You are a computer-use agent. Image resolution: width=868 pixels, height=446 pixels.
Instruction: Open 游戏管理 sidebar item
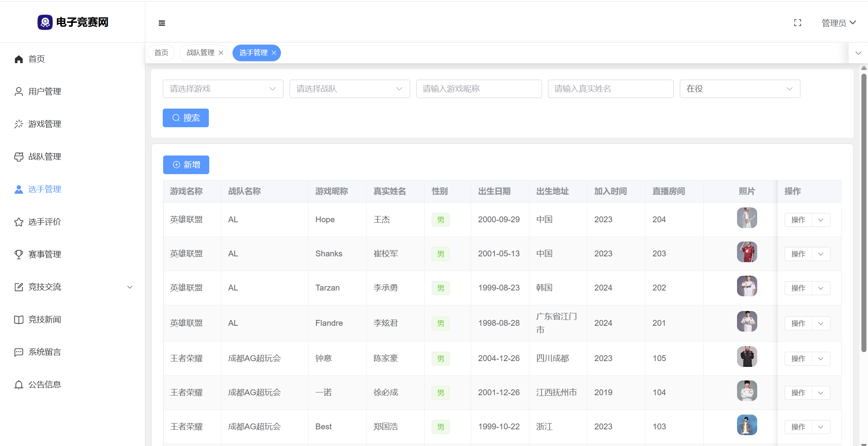[45, 124]
